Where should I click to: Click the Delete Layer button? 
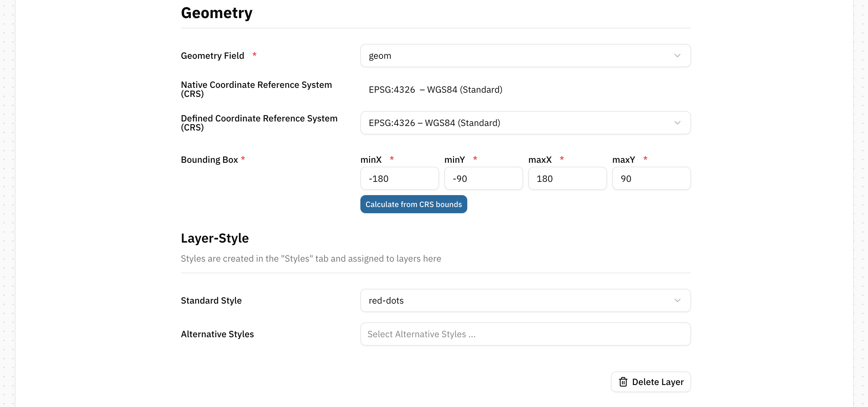[x=651, y=382]
